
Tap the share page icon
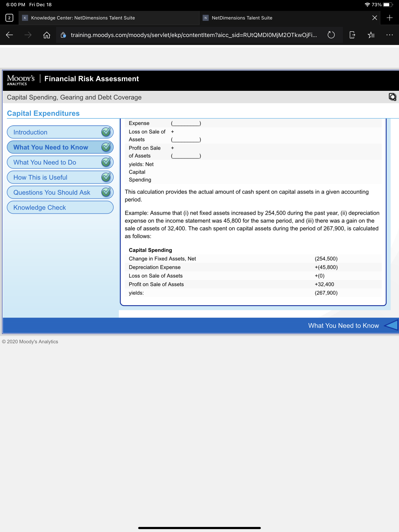click(352, 35)
